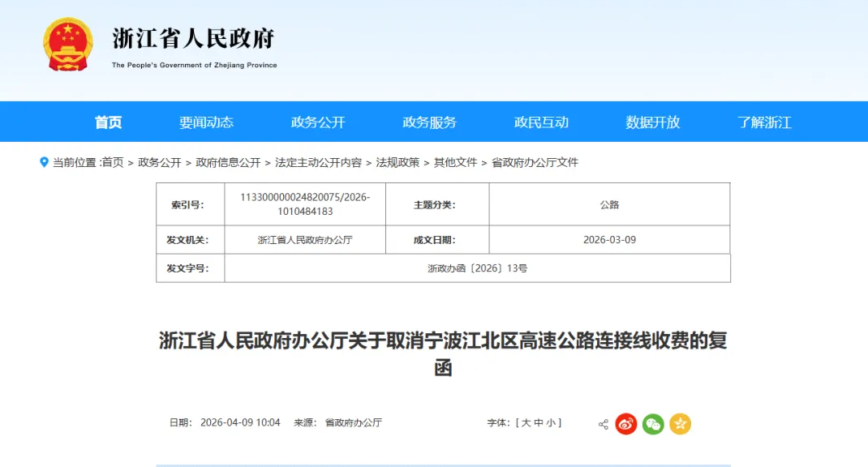
Task: Share the article via WeChat icon
Action: coord(653,424)
